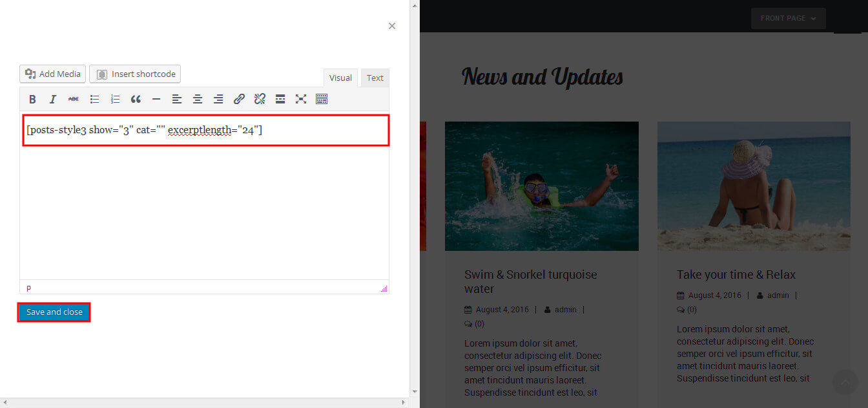This screenshot has height=408, width=868.
Task: Open the 'Take your time & Relax' post
Action: coord(736,275)
